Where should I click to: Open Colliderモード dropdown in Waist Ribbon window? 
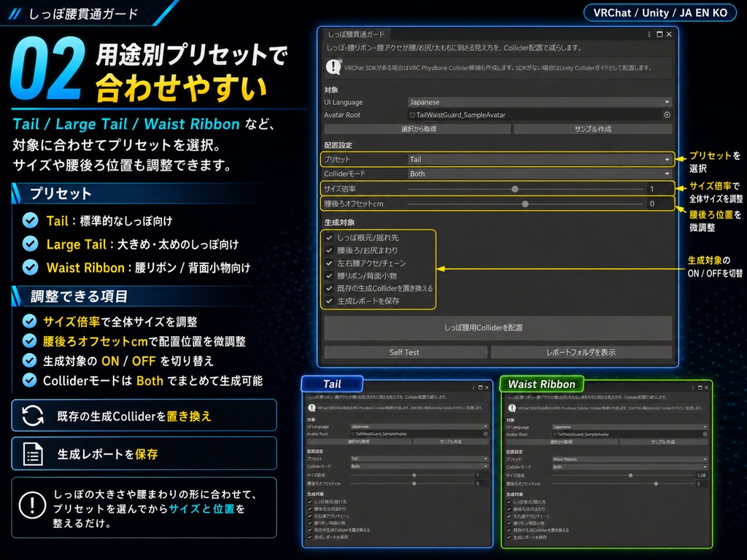pos(630,467)
